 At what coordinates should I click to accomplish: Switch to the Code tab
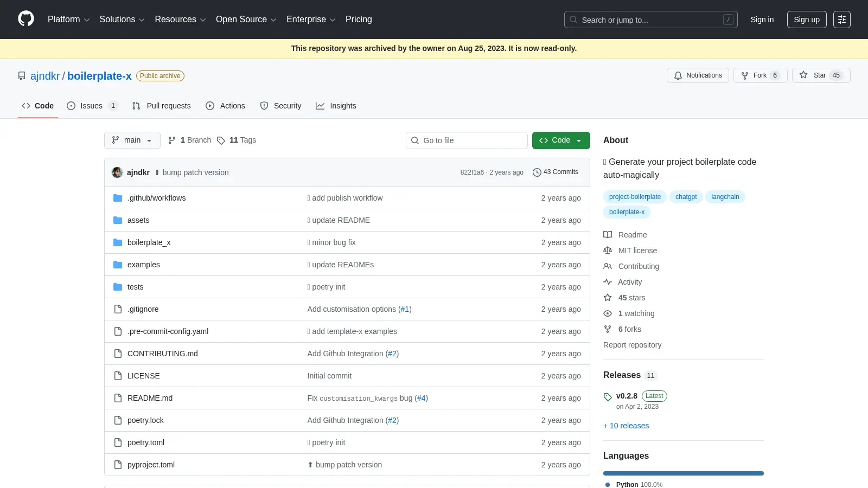click(x=37, y=106)
